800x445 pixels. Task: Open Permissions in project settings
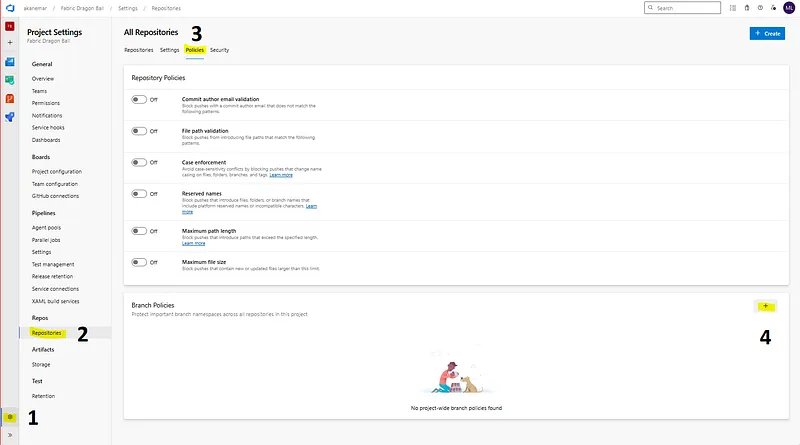pos(46,103)
